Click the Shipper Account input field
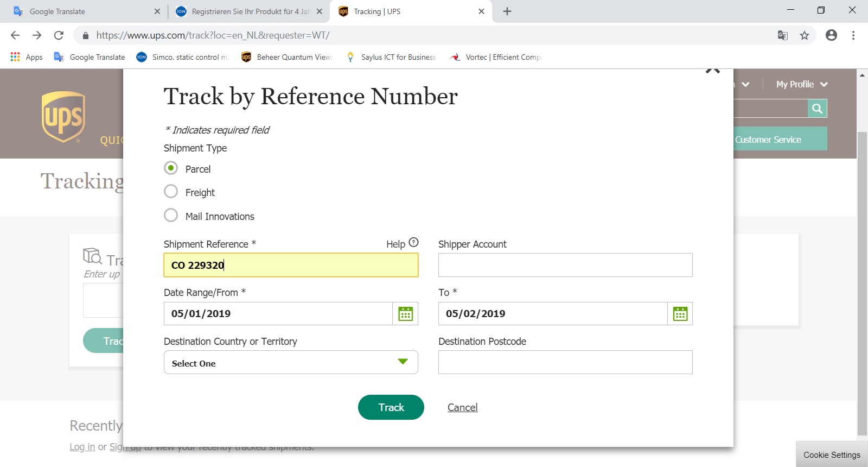This screenshot has width=868, height=467. (565, 265)
